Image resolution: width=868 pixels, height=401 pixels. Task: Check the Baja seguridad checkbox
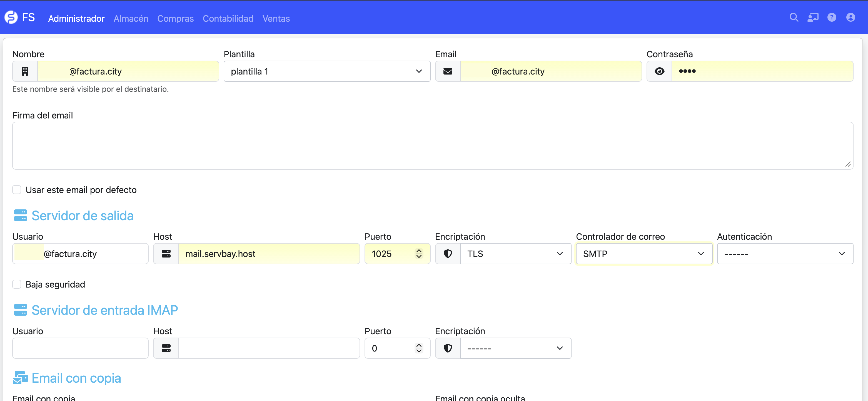click(x=16, y=284)
